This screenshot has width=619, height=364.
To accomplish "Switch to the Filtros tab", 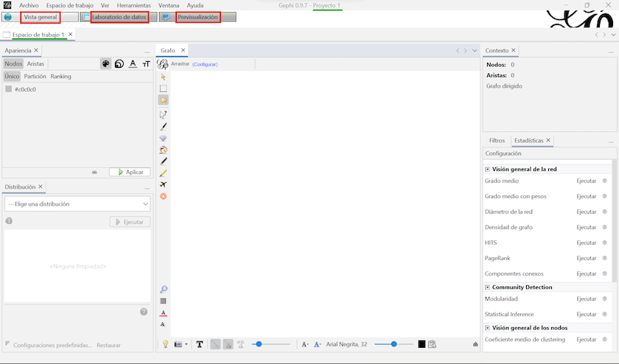I will click(497, 140).
